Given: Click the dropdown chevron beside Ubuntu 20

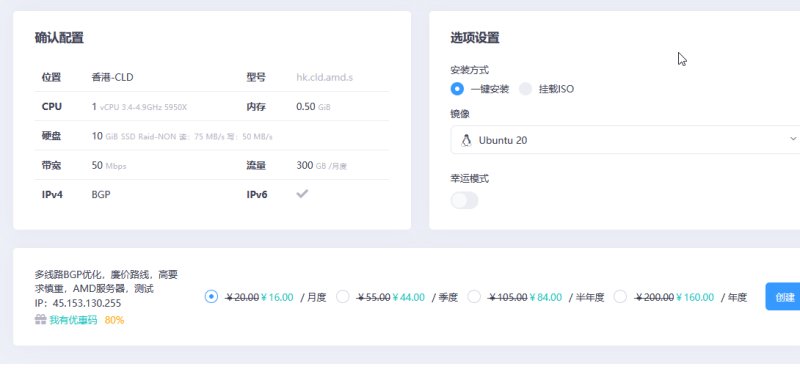Looking at the screenshot, I should [793, 139].
